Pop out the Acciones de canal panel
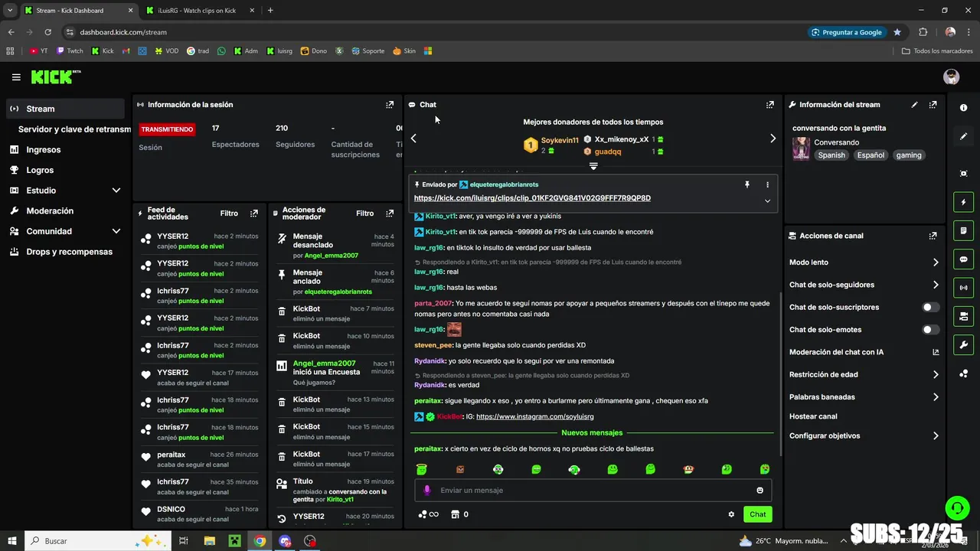This screenshot has height=551, width=980. (933, 236)
